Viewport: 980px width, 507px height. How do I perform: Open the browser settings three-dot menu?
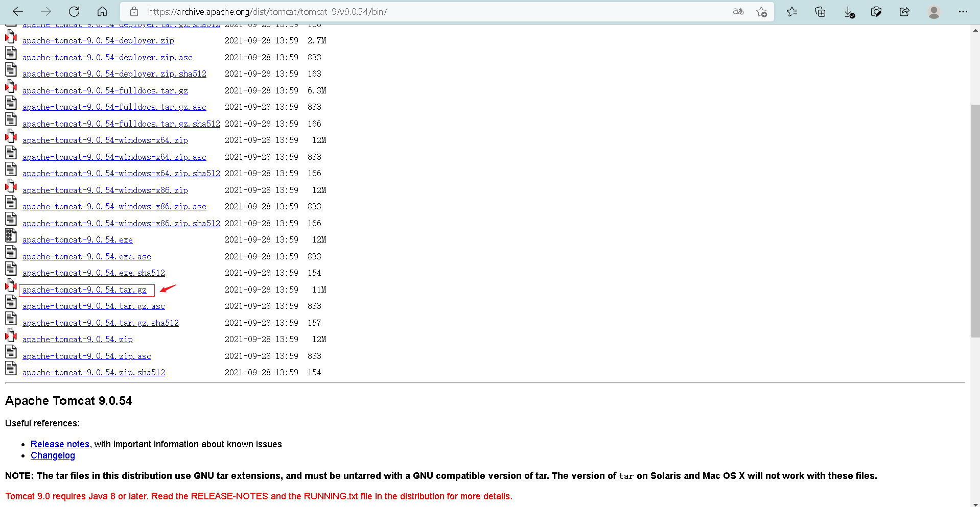pyautogui.click(x=963, y=12)
